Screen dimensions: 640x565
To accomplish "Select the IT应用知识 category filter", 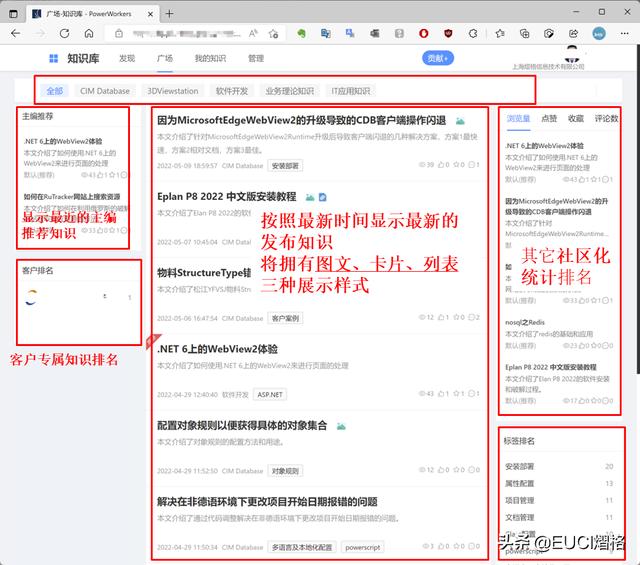I will (x=351, y=91).
